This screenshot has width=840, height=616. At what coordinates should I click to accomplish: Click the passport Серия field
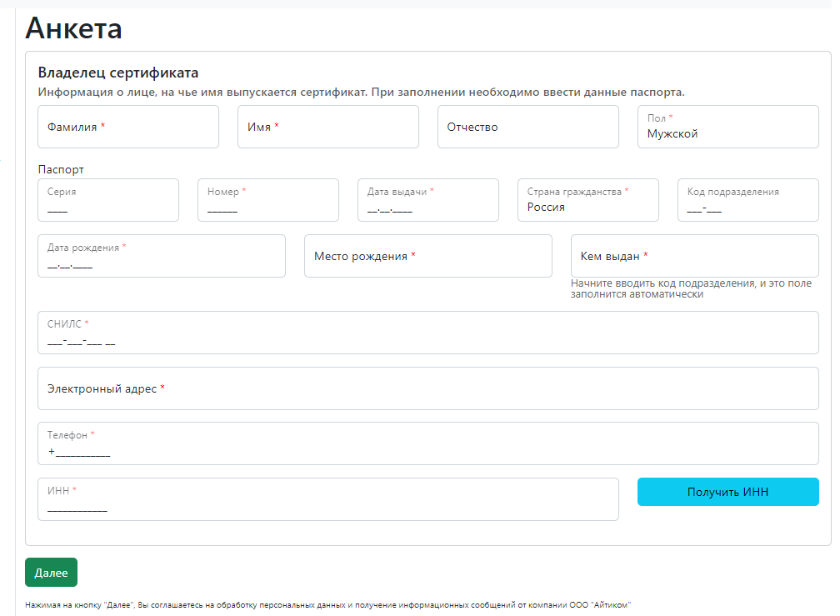(108, 201)
